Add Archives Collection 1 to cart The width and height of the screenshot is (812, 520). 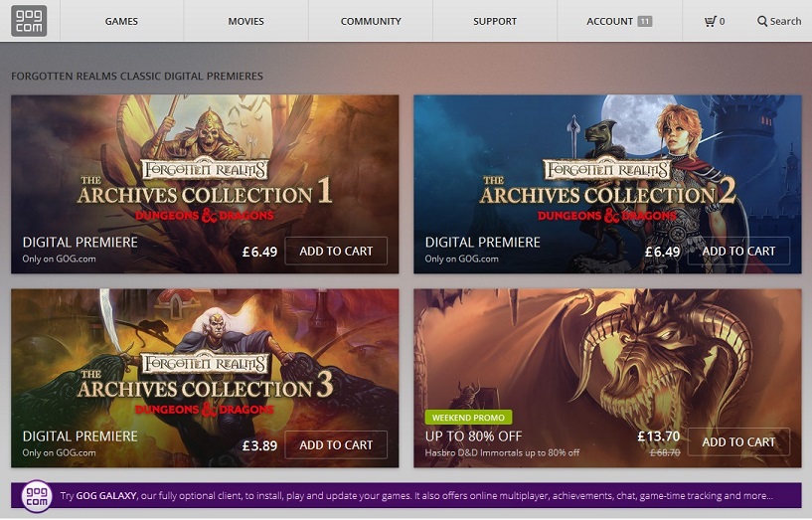pos(336,252)
